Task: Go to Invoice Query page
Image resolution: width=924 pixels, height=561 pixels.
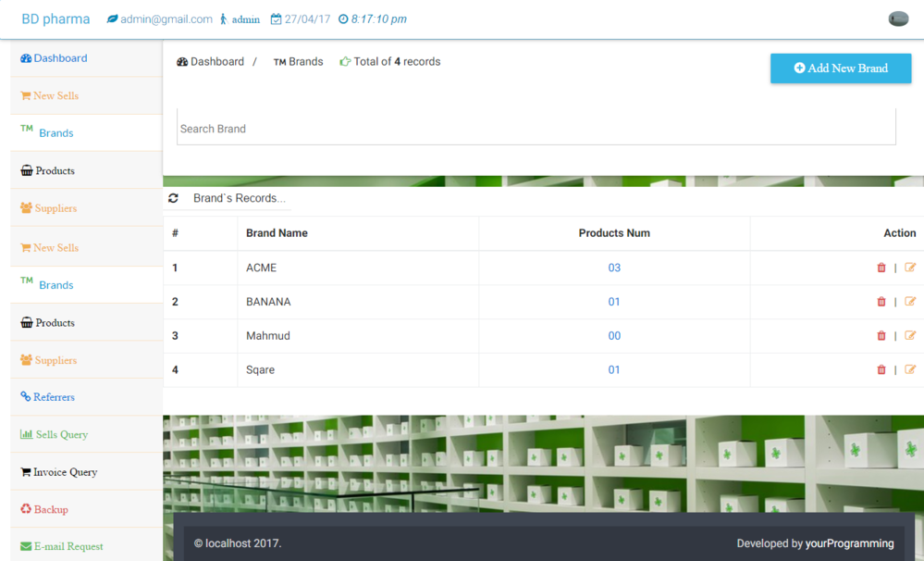Action: pyautogui.click(x=65, y=472)
